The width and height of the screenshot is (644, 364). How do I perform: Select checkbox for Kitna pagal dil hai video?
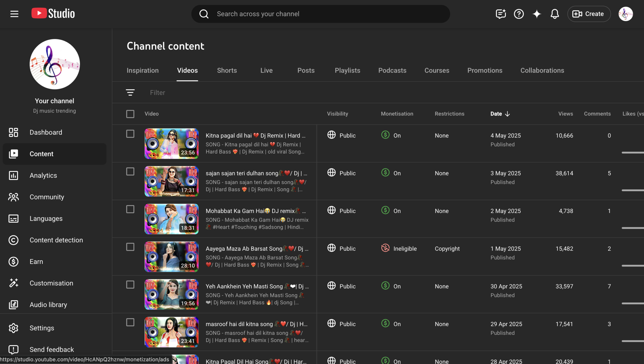(130, 134)
